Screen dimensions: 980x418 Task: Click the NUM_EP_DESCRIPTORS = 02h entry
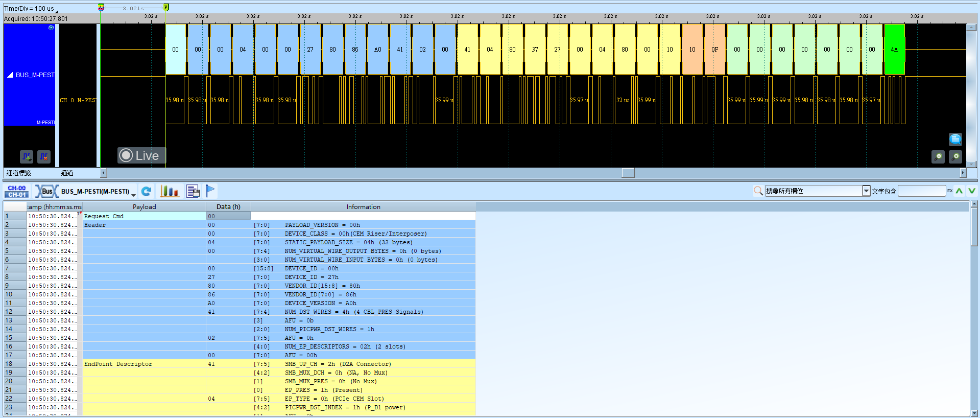[345, 346]
